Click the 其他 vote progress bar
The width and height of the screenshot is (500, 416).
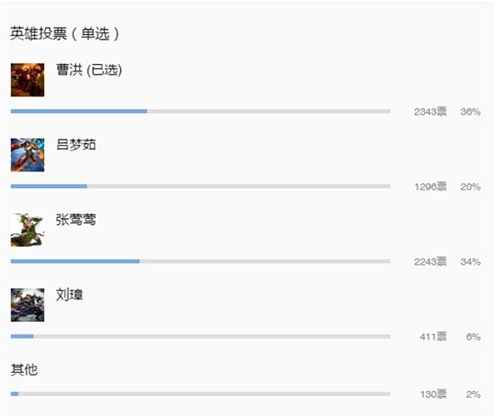201,394
